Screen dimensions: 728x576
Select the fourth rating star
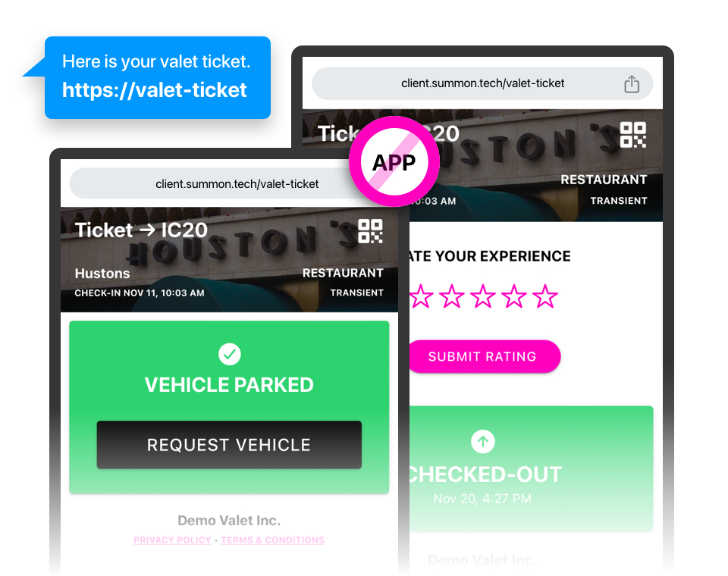pos(513,296)
